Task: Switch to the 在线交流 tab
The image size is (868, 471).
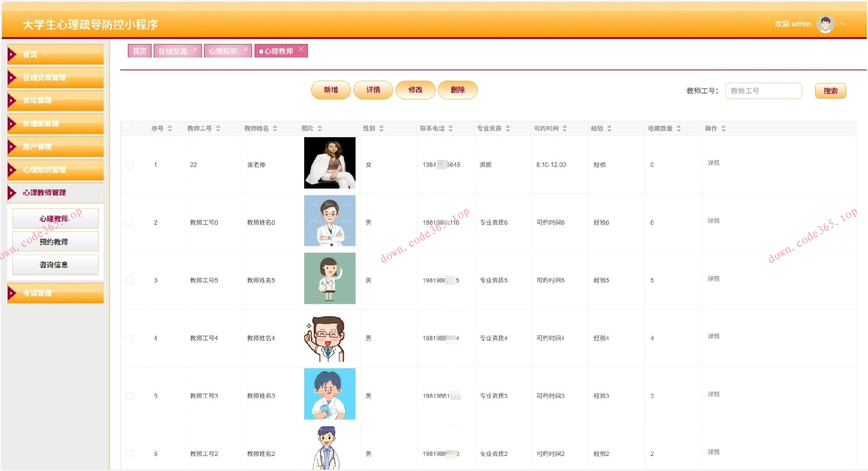Action: click(x=173, y=51)
